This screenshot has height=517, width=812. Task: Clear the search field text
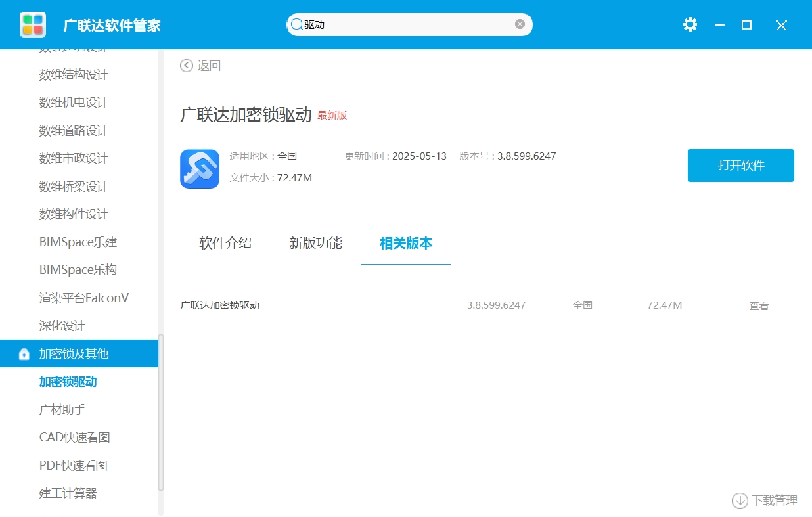[520, 24]
